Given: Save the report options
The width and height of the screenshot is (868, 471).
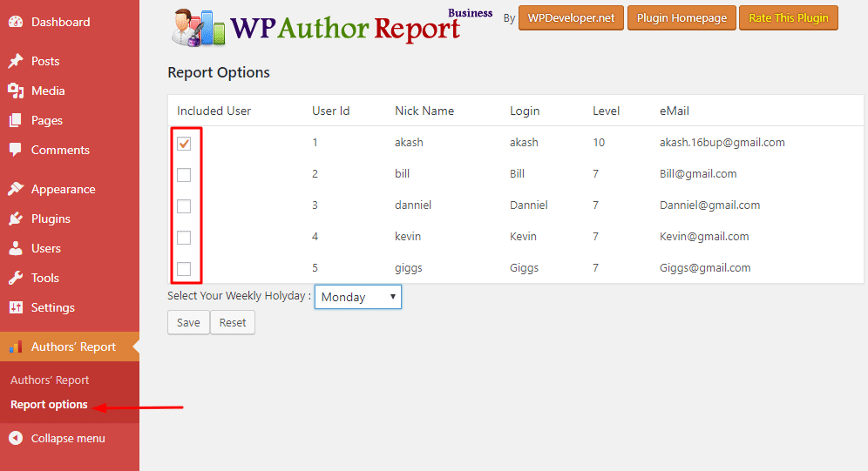Looking at the screenshot, I should pyautogui.click(x=188, y=322).
